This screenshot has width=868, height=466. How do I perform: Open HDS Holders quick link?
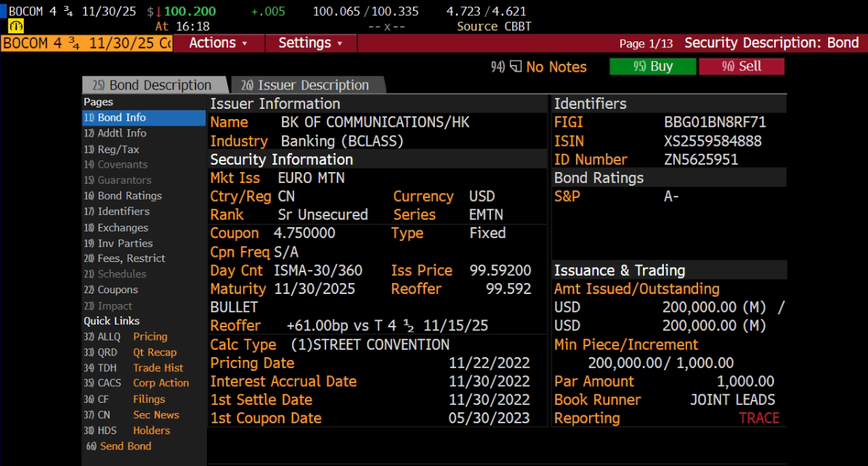[x=127, y=430]
